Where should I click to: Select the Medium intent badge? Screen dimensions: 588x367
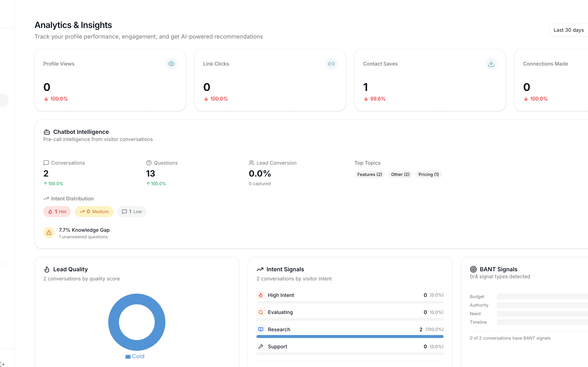(x=94, y=212)
